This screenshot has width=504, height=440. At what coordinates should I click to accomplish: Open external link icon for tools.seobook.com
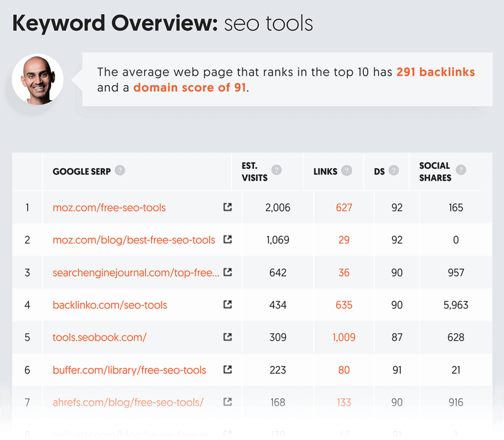point(227,337)
